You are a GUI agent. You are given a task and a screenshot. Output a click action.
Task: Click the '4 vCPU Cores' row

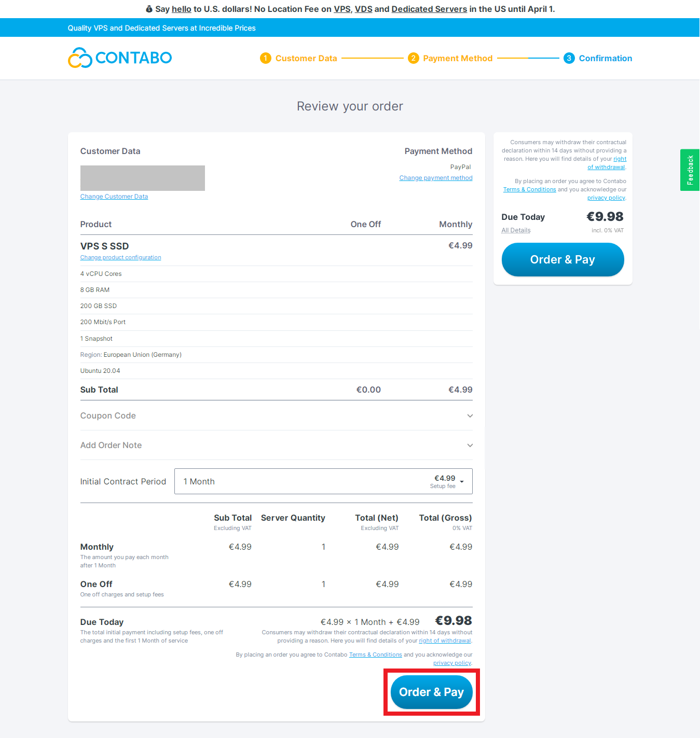pos(277,274)
